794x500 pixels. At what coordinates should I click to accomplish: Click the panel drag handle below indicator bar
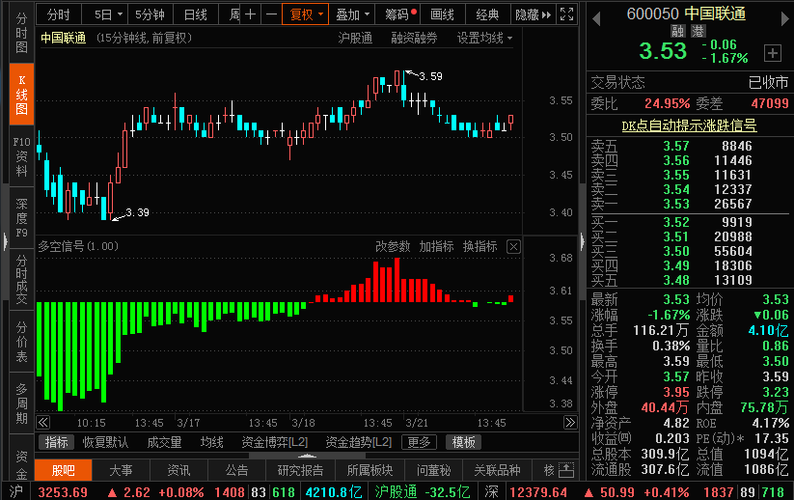coord(307,455)
